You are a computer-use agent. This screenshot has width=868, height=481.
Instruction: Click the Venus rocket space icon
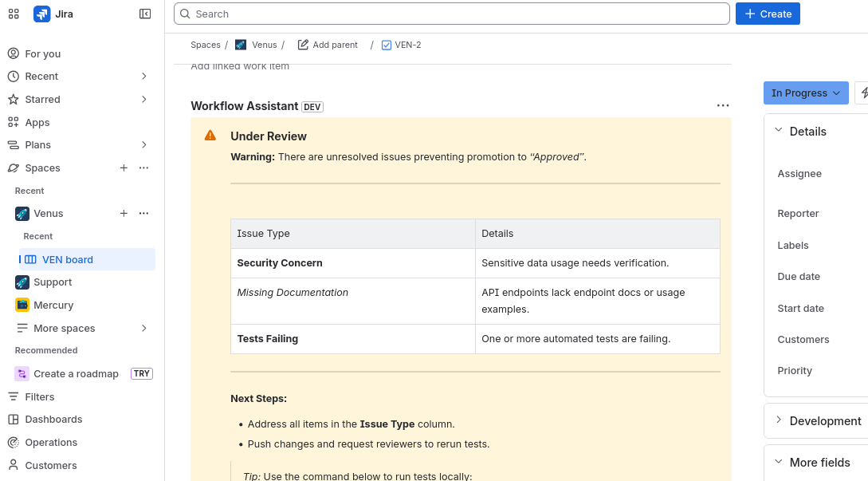[x=22, y=213]
